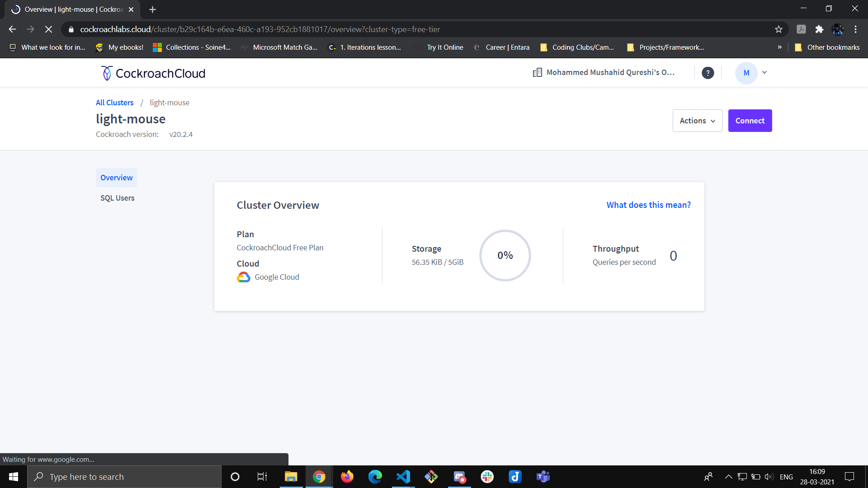Open the Chrome extensions puzzle icon

[x=819, y=29]
